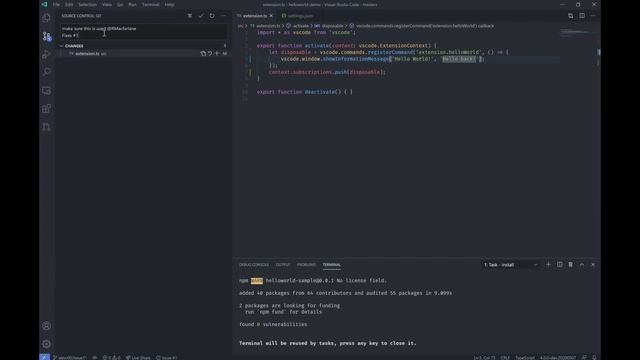
Task: Switch to the Debug Console panel tab
Action: point(254,264)
